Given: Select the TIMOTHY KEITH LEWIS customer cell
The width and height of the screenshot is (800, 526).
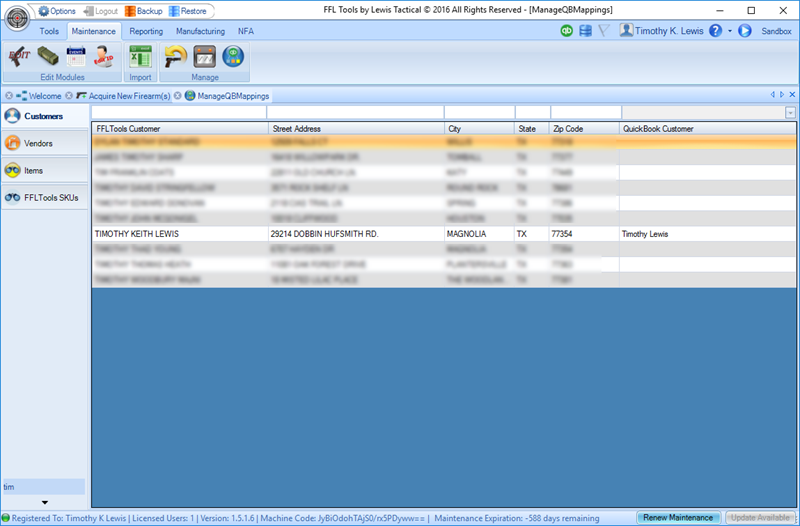Looking at the screenshot, I should click(180, 234).
